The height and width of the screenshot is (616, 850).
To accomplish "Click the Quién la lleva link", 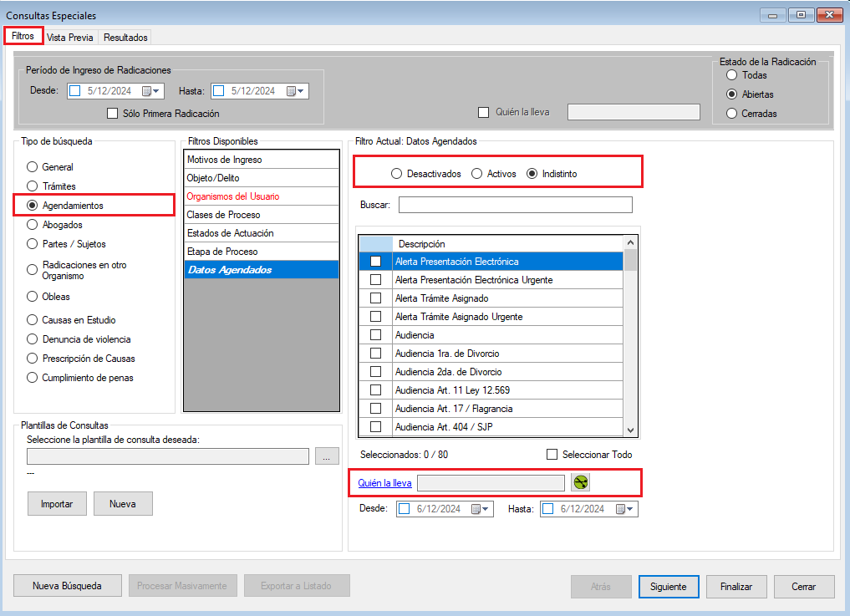I will [384, 482].
